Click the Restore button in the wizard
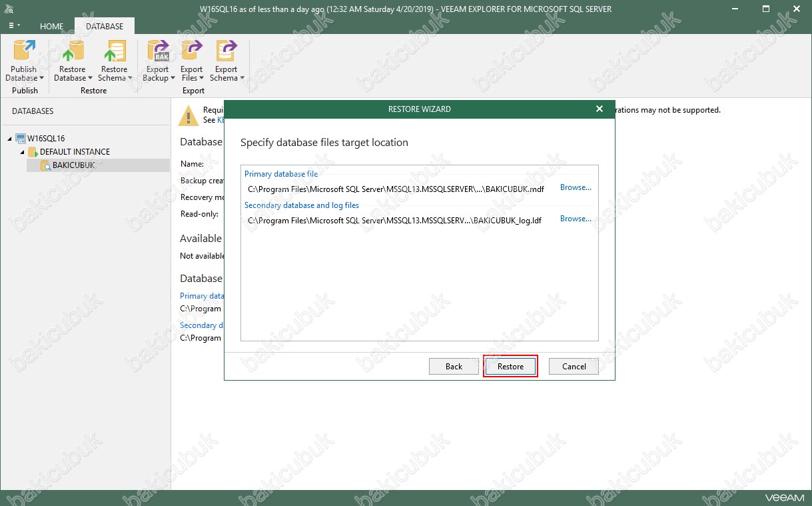This screenshot has width=812, height=506. point(510,366)
